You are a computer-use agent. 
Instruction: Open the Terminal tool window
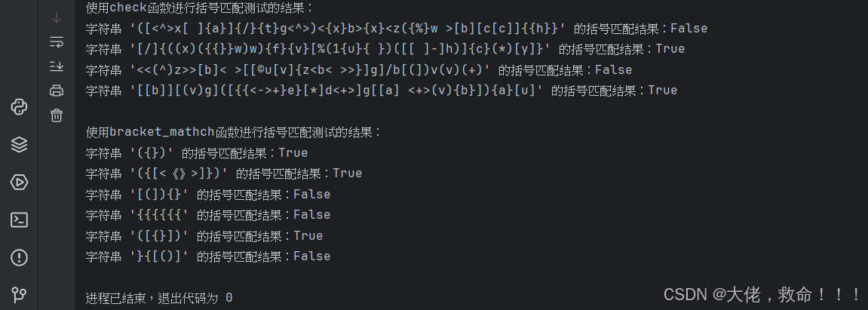pyautogui.click(x=20, y=219)
